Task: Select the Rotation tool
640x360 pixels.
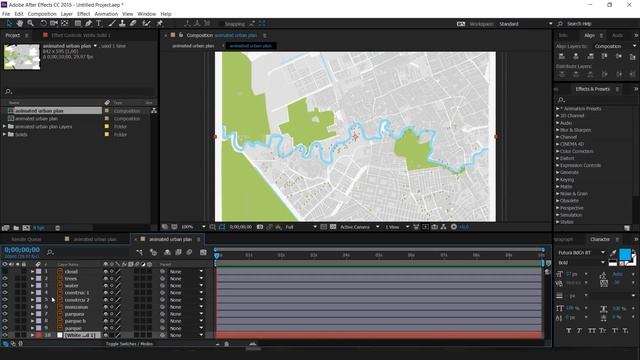Action: pos(43,24)
